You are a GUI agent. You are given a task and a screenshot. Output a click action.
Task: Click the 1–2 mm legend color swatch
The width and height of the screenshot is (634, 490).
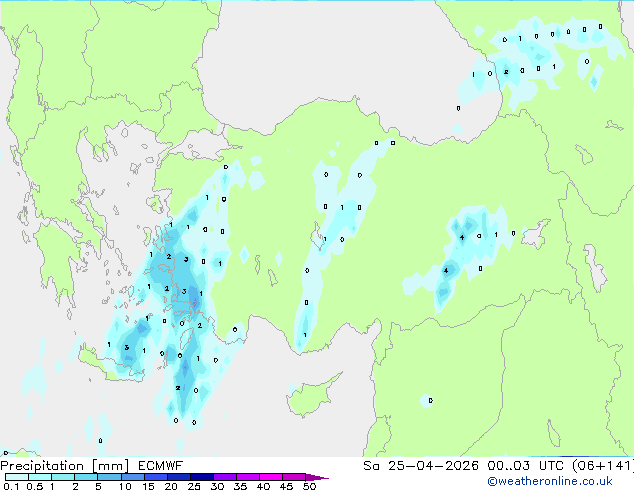point(63,477)
